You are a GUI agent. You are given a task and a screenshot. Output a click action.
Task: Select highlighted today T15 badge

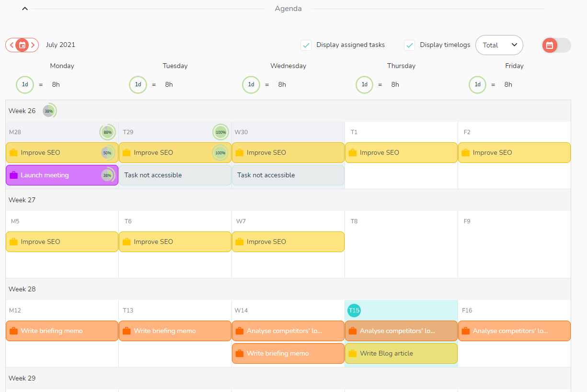point(354,311)
